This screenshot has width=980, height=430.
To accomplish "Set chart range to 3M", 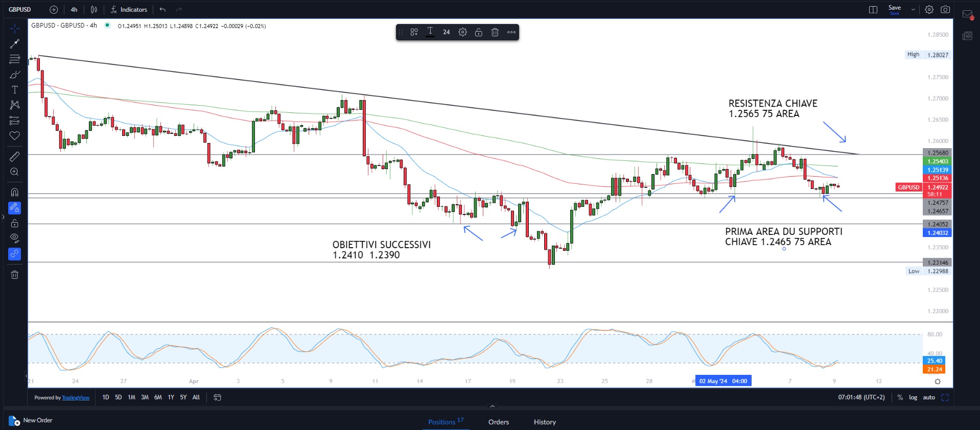I will click(x=145, y=397).
